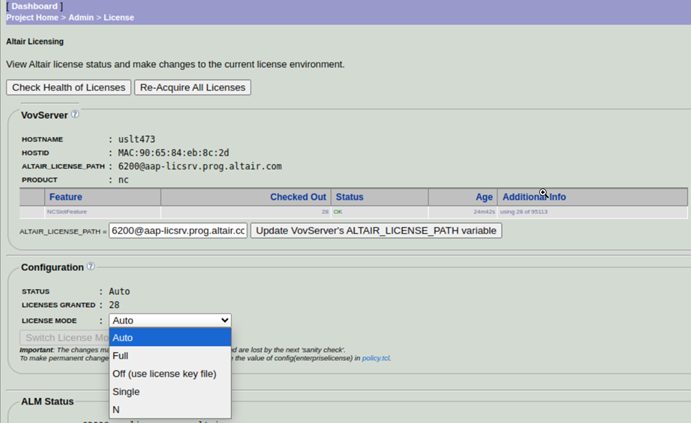
Task: Go to Admin breadcrumb link
Action: pos(81,18)
